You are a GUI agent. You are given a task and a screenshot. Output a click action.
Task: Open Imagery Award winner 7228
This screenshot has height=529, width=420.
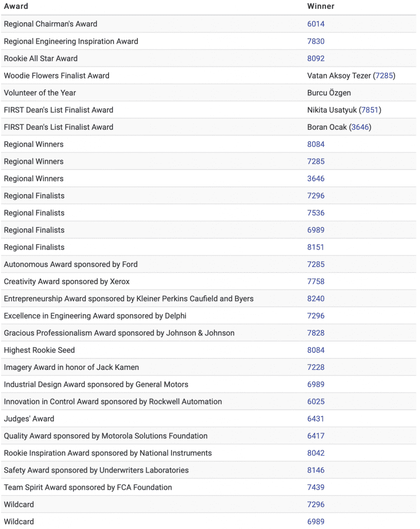coord(316,367)
